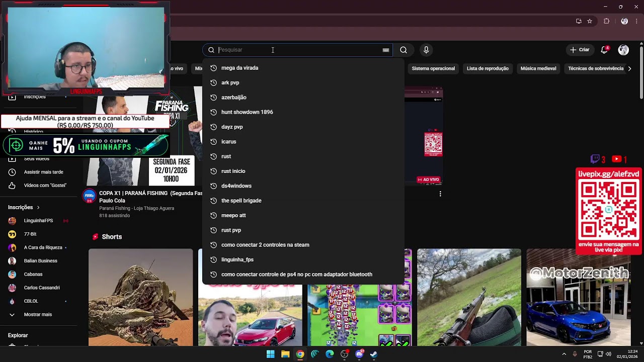Open the Chrome three-dot menu
The height and width of the screenshot is (362, 644).
click(636, 21)
